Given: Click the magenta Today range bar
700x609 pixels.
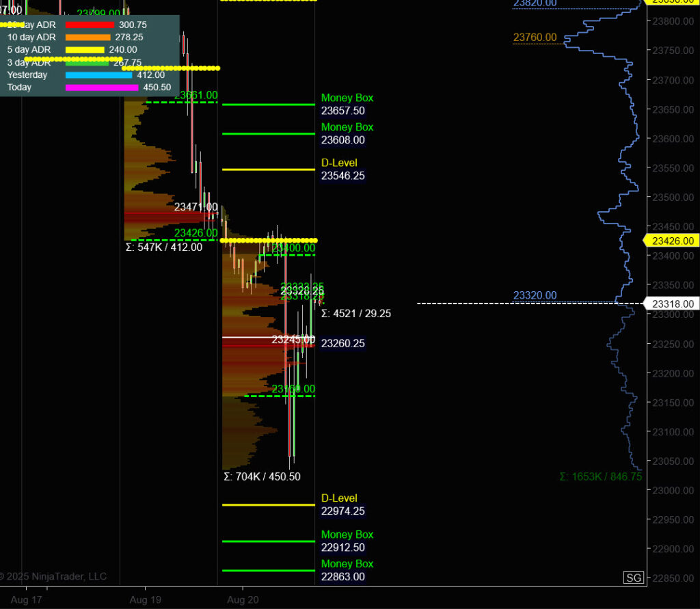Looking at the screenshot, I should 102,87.
